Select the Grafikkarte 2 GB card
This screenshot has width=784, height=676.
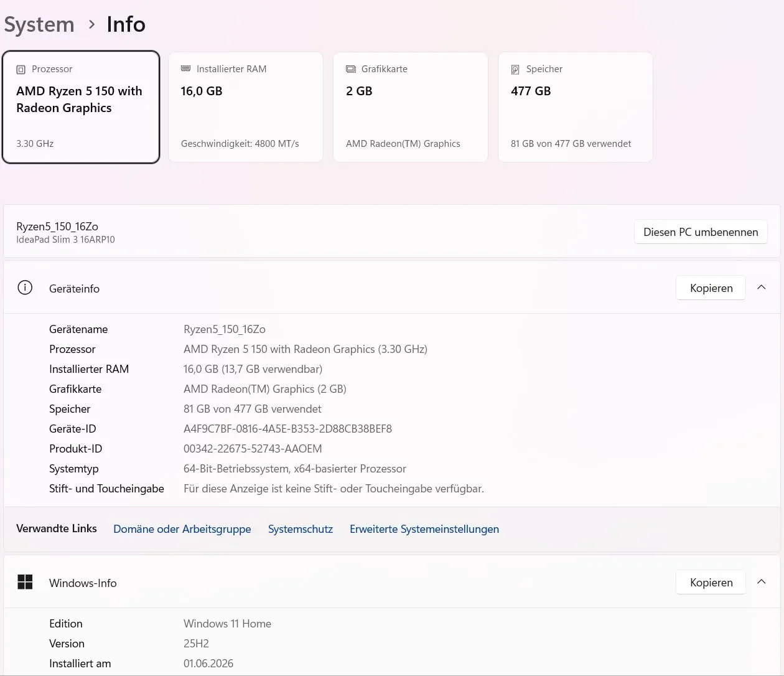pos(411,107)
